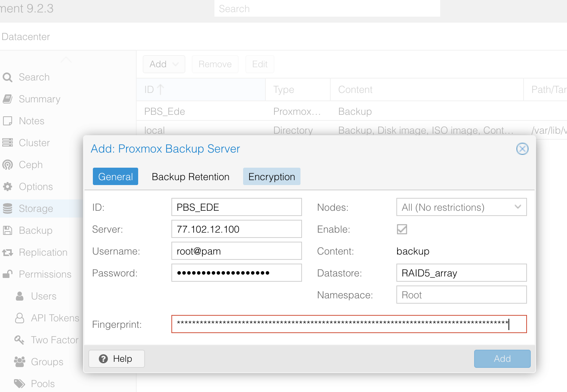Click the Content column header
Image resolution: width=567 pixels, height=392 pixels.
pos(427,90)
